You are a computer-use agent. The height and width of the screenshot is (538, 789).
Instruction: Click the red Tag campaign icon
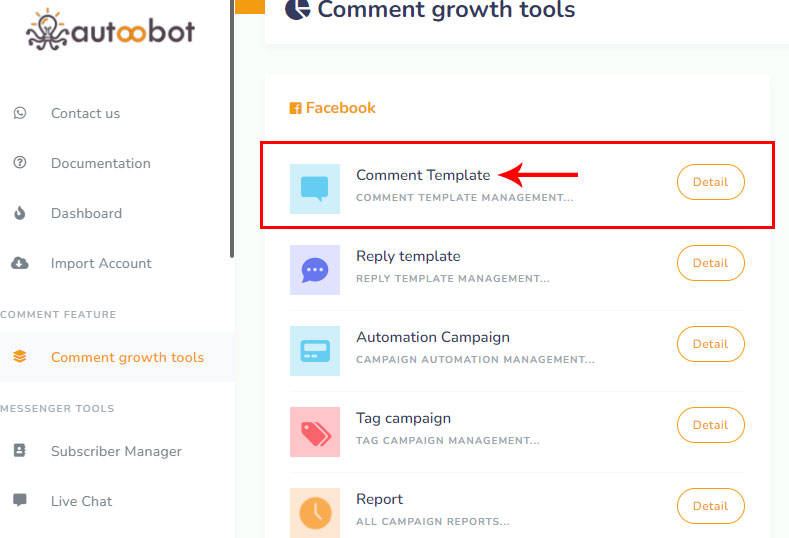[x=315, y=431]
